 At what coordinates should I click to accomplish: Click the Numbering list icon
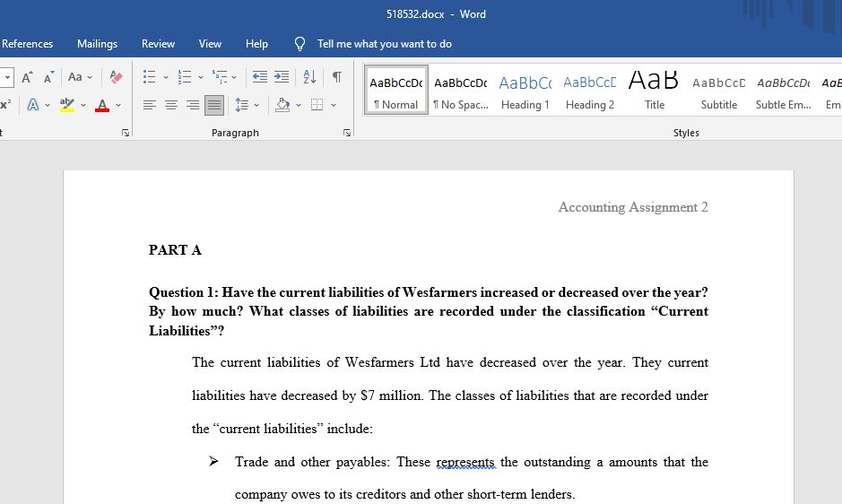185,77
